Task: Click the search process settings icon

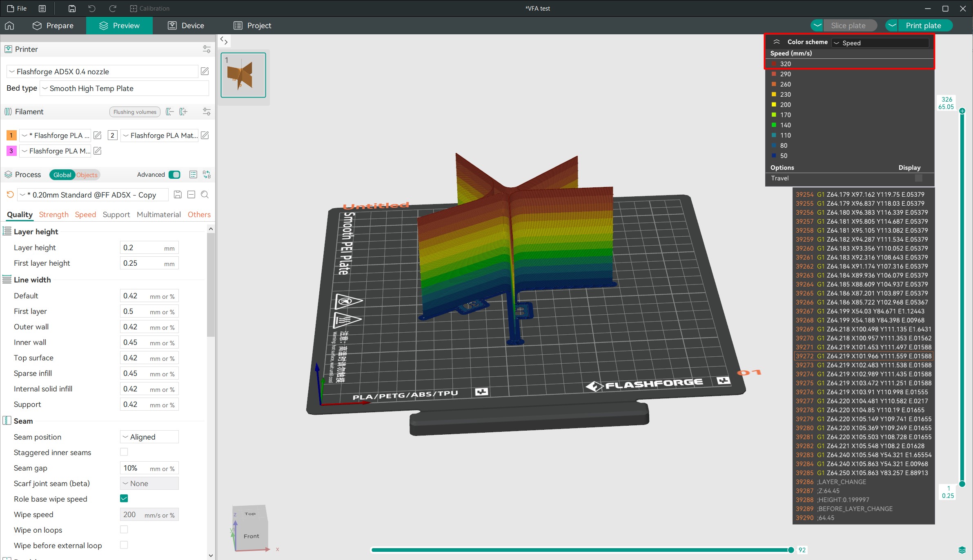Action: click(205, 195)
